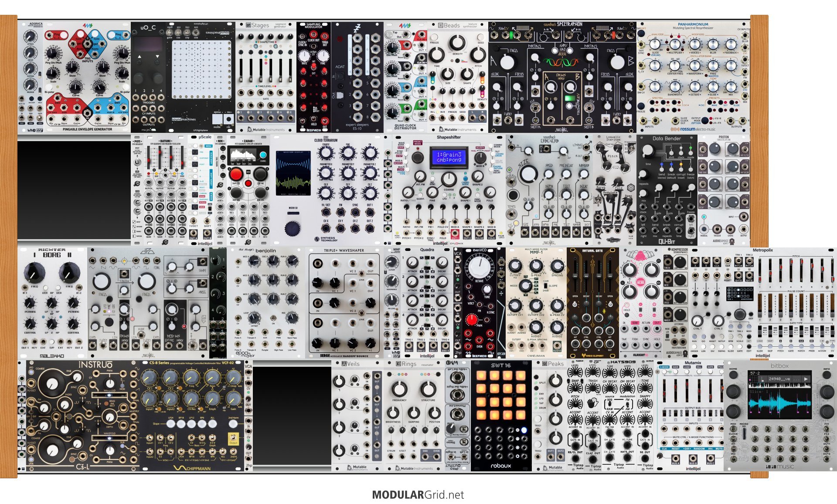
Task: Select the Benjolin module
Action: 266,303
